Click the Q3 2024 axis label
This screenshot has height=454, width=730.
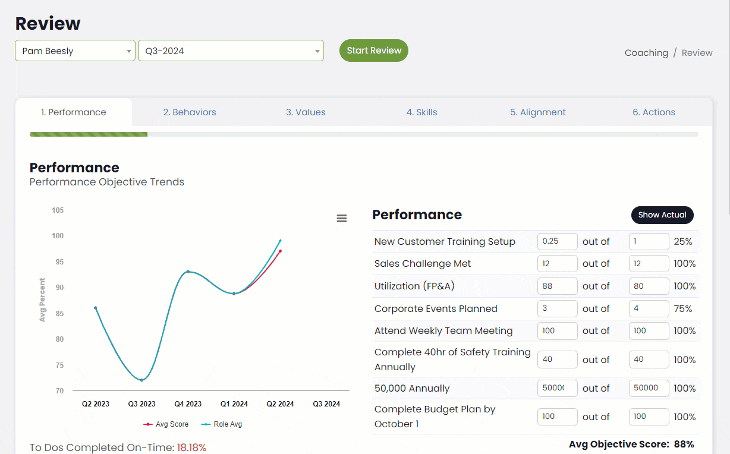click(326, 404)
